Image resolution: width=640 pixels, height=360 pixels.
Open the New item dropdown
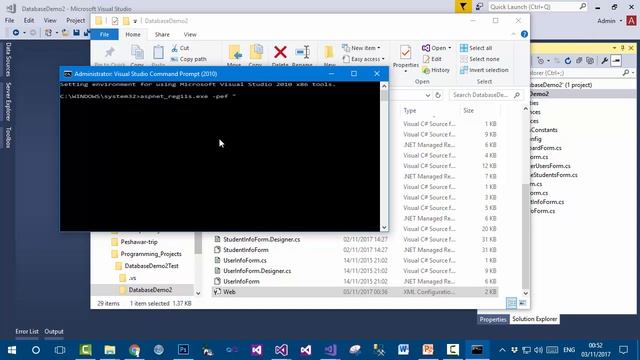point(361,48)
